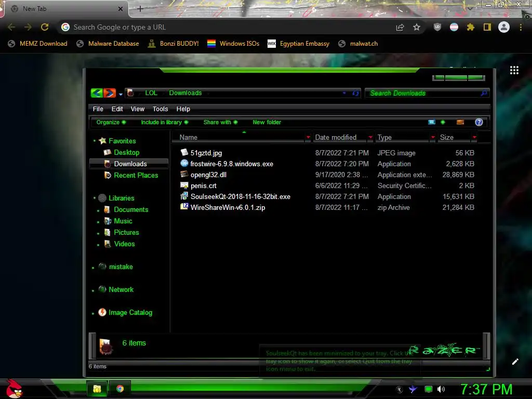Open the Music library
The width and height of the screenshot is (532, 399).
(x=123, y=221)
